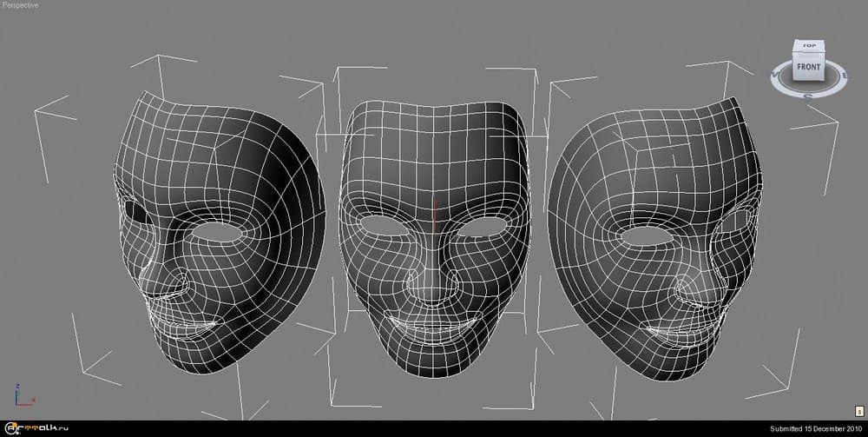Click the small square icon in viewport's bottom-right corner
868x437 pixels.
858,410
